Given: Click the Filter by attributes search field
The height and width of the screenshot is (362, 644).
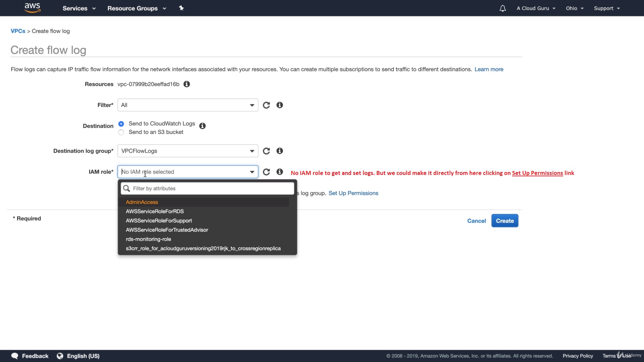Looking at the screenshot, I should [211, 188].
